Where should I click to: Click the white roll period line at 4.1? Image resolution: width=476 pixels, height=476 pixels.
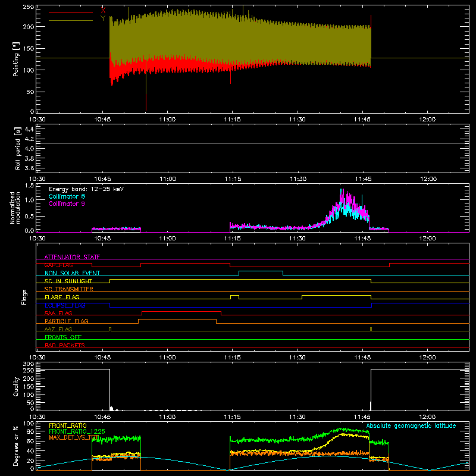pos(252,143)
